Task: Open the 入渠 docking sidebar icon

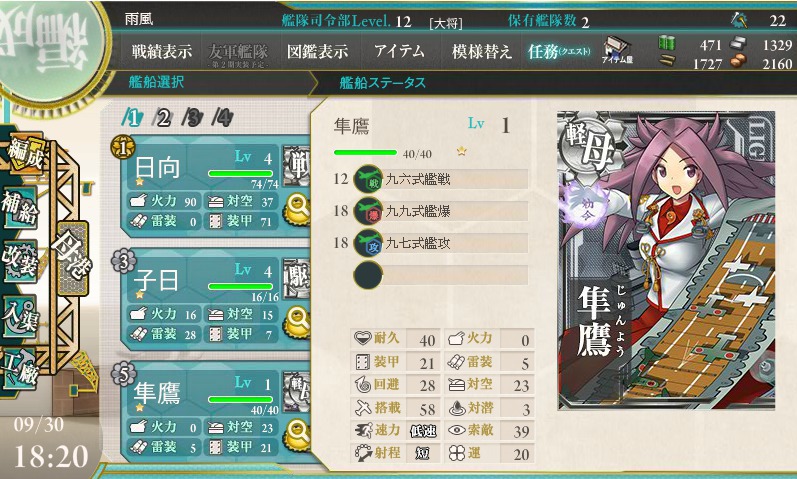Action: 20,317
